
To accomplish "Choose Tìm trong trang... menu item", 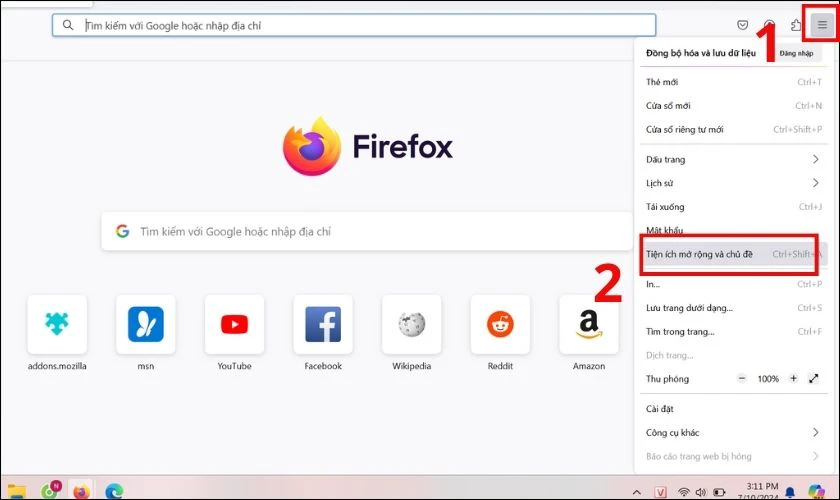I will click(733, 331).
